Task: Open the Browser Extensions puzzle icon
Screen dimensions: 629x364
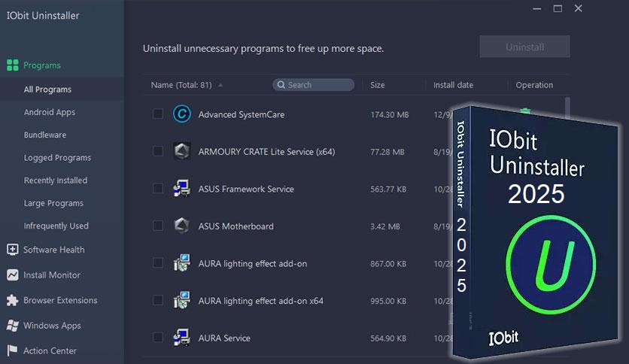Action: point(13,300)
